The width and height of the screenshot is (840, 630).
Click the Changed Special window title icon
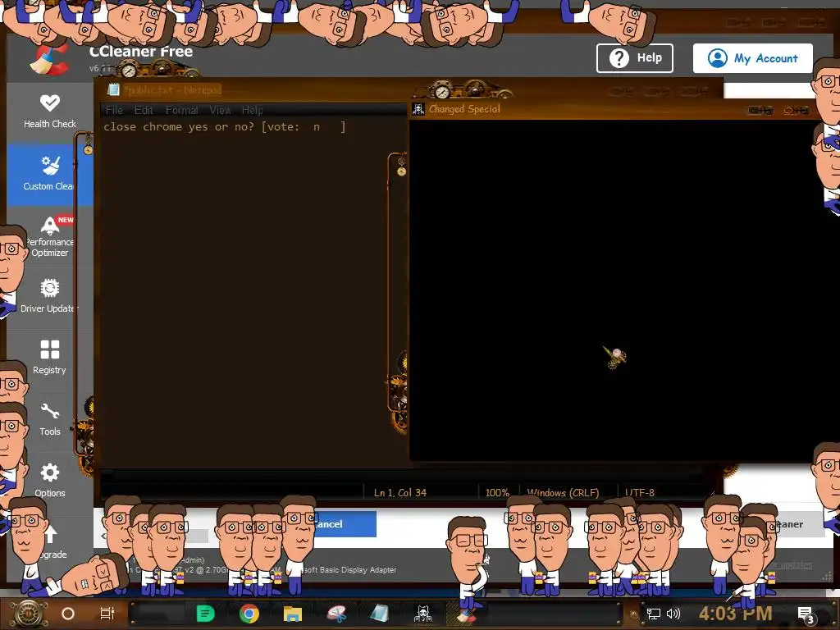tap(418, 109)
